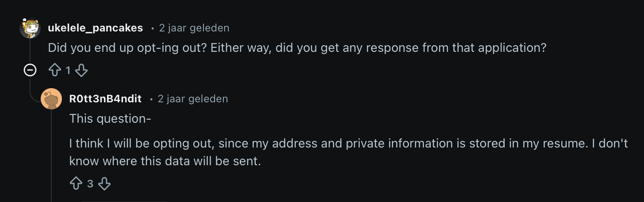Upvote the ukelele_pancakes comment
Screen dimensions: 644x202
point(55,70)
